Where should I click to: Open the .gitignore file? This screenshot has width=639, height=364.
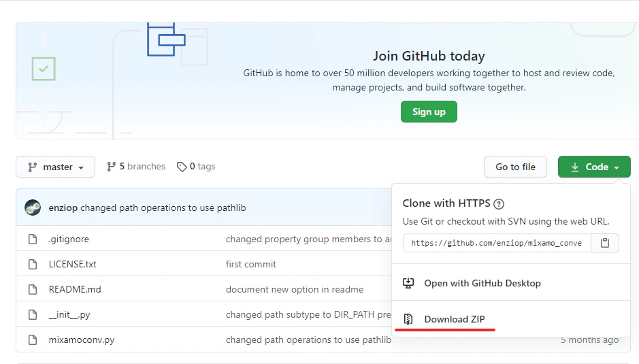coord(69,239)
